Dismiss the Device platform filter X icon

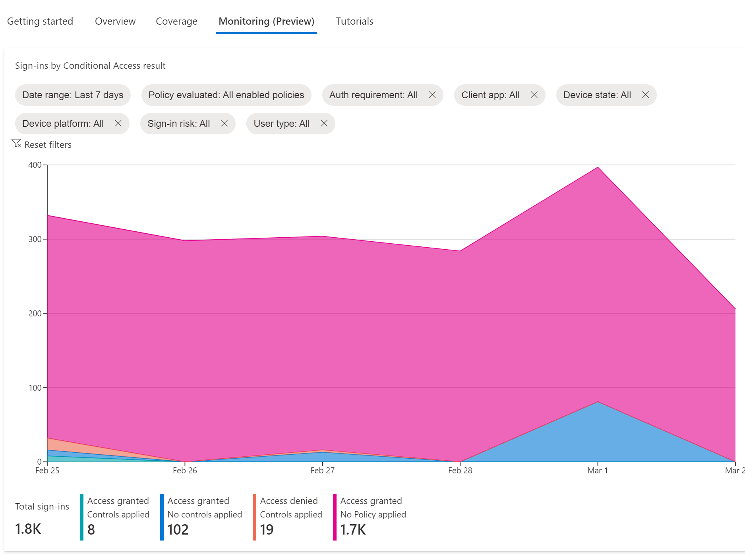tap(118, 124)
